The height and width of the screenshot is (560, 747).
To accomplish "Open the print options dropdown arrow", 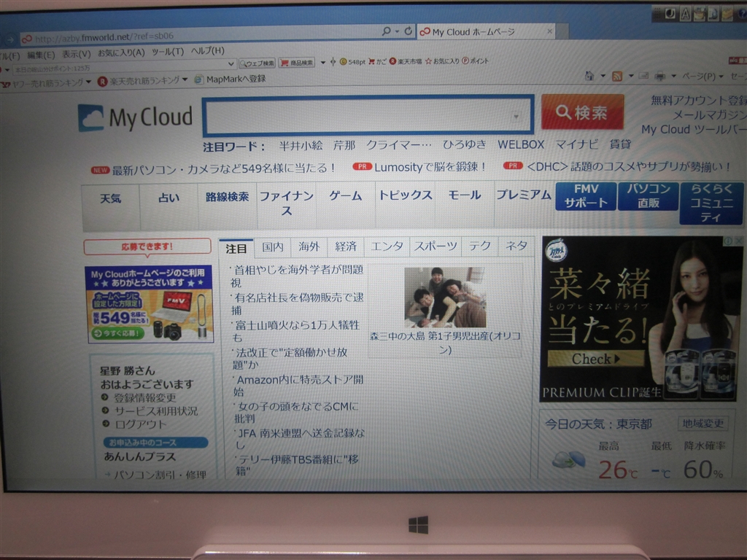I will (x=673, y=76).
